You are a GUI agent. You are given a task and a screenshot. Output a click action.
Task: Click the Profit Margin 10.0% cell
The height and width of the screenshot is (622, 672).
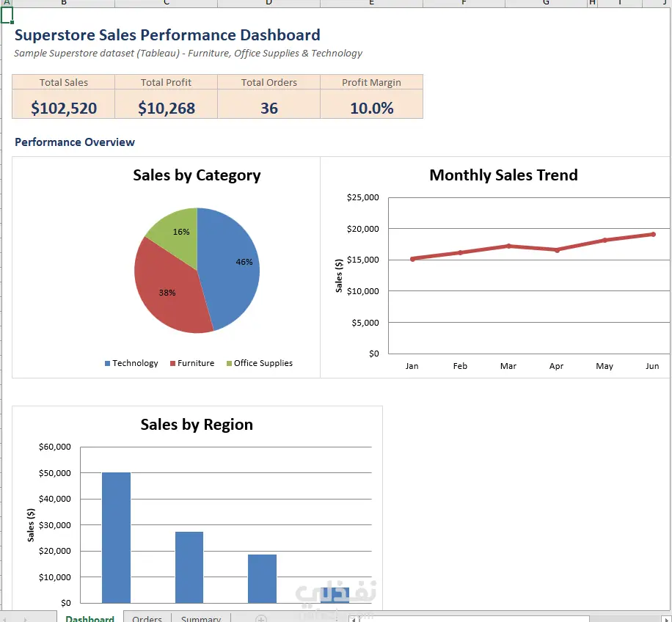pyautogui.click(x=371, y=108)
